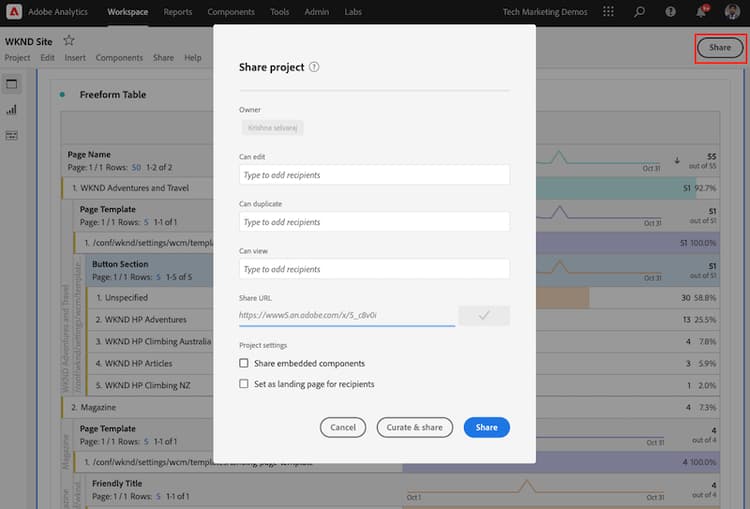Click the Friendly Title breakdown header
The image size is (750, 509).
(117, 483)
